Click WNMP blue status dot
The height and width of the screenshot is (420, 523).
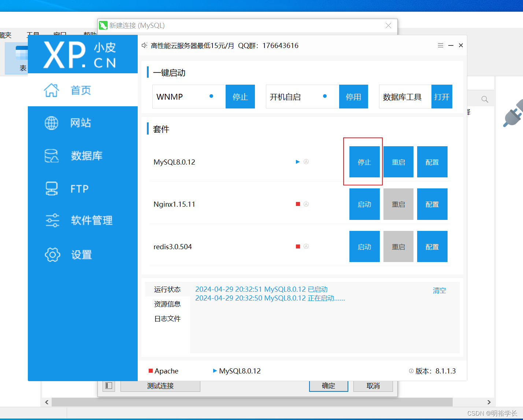tap(211, 96)
